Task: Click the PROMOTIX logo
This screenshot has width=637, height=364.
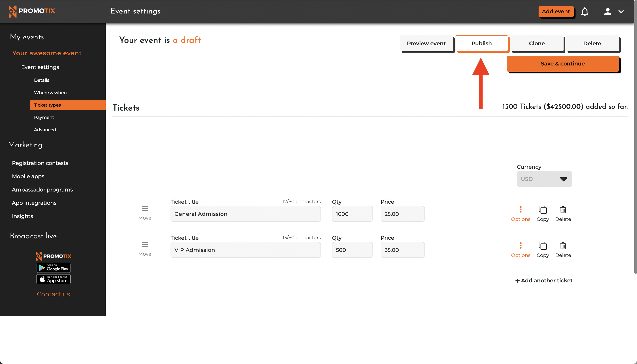Action: (32, 11)
